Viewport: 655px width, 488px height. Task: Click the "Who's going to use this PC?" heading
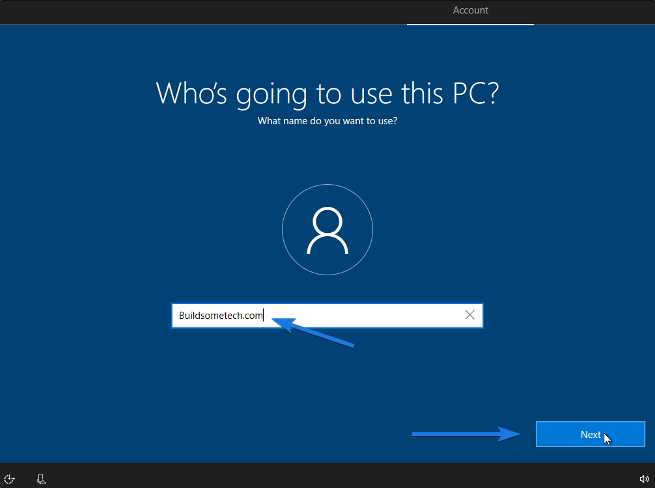[x=328, y=93]
